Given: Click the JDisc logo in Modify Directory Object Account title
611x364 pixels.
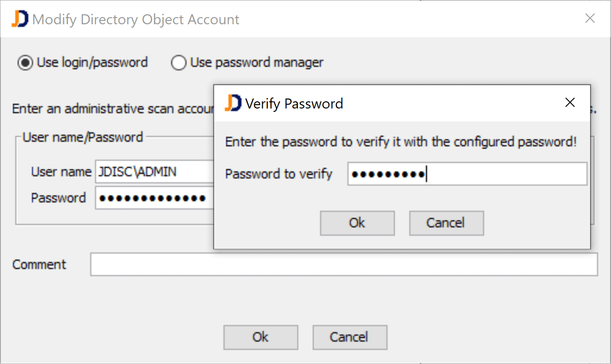Looking at the screenshot, I should pyautogui.click(x=20, y=20).
